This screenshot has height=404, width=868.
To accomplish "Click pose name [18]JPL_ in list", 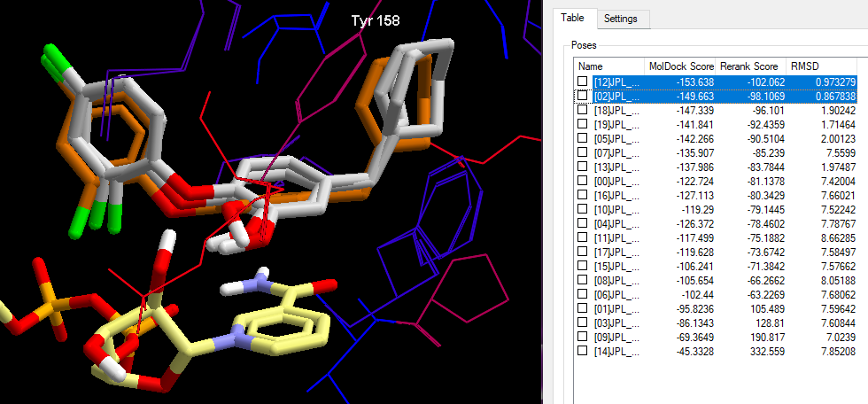I will [x=616, y=110].
